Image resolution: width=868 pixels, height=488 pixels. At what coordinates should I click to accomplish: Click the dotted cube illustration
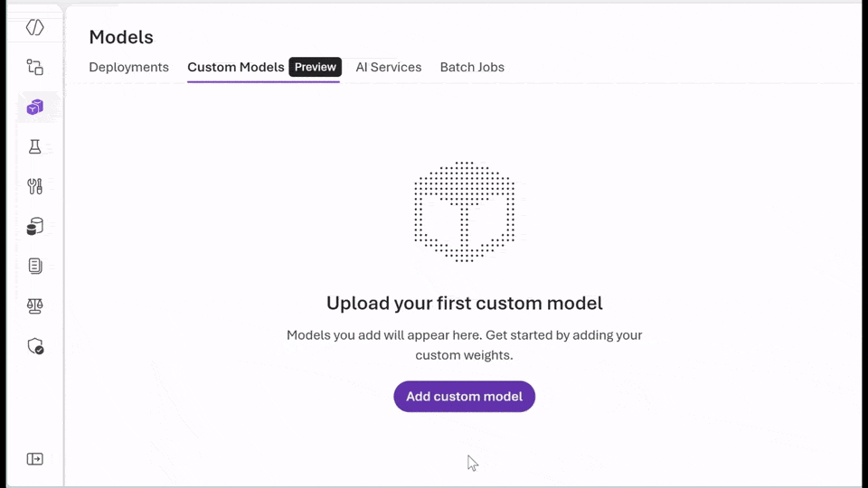pos(465,211)
